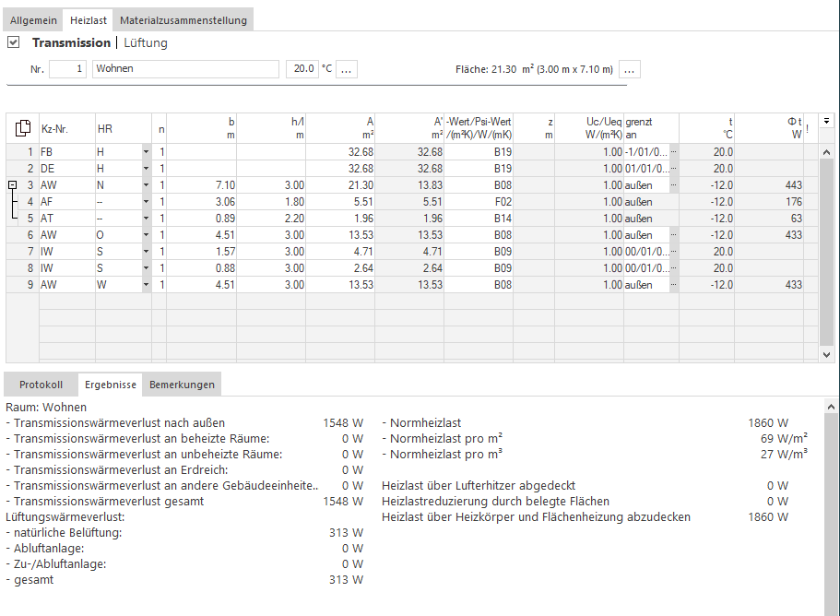Image resolution: width=840 pixels, height=616 pixels.
Task: Open HR dropdown for row 3 AW
Action: (146, 185)
